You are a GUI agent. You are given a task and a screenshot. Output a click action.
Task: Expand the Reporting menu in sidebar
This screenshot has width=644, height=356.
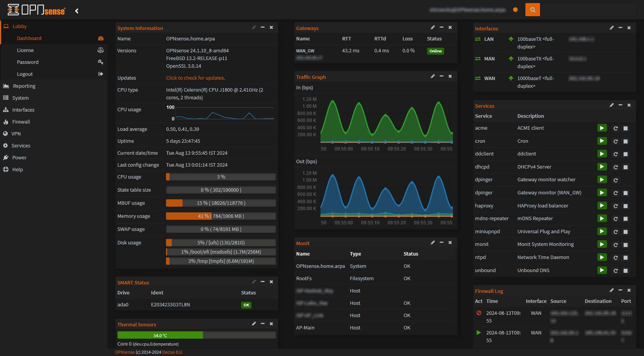(x=24, y=86)
